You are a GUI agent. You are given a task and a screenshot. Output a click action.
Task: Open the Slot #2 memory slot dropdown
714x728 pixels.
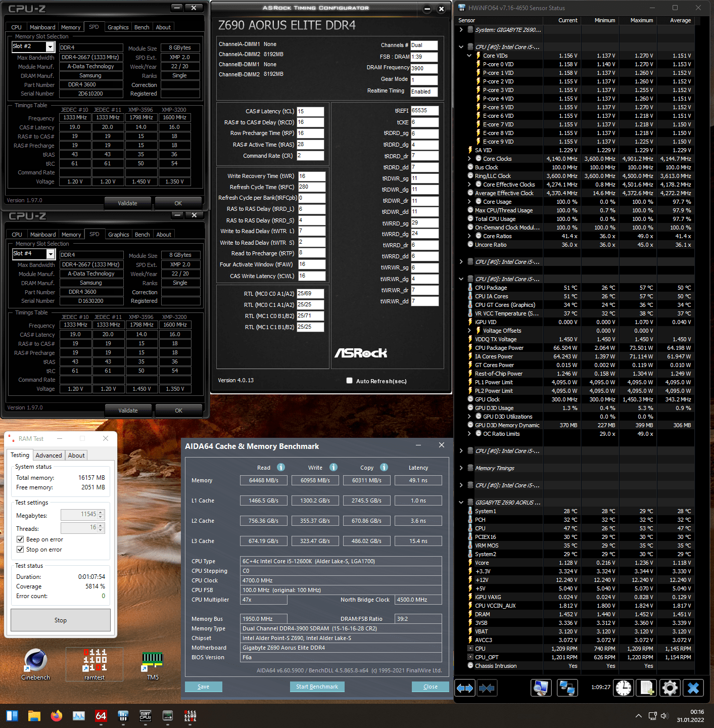pyautogui.click(x=50, y=47)
